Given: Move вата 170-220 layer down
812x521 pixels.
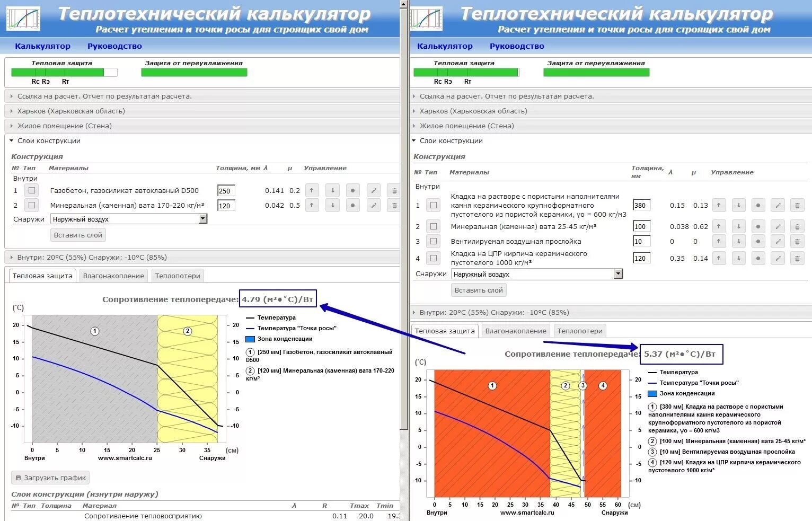Looking at the screenshot, I should click(x=332, y=205).
